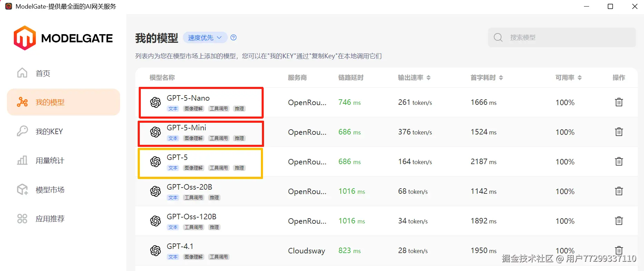Click the 操作 column header

(x=619, y=78)
